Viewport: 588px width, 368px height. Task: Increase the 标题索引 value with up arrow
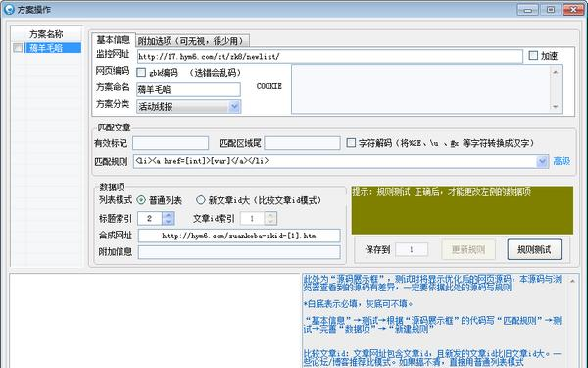click(168, 215)
